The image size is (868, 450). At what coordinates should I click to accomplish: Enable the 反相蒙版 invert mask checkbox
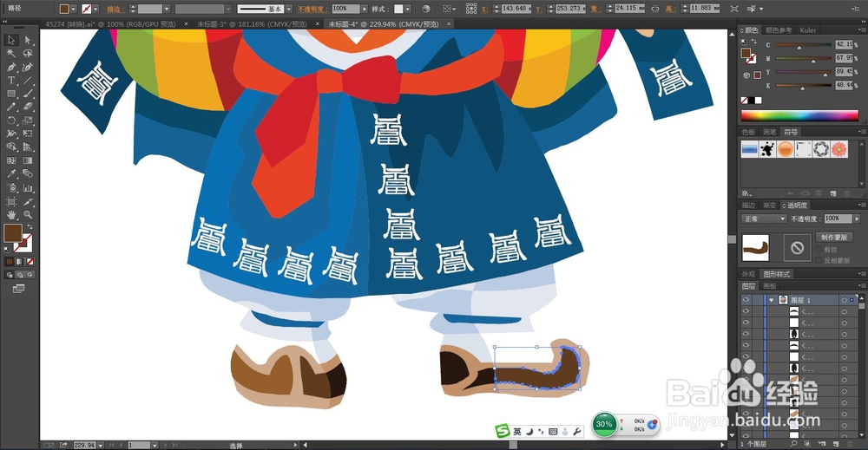[x=819, y=260]
